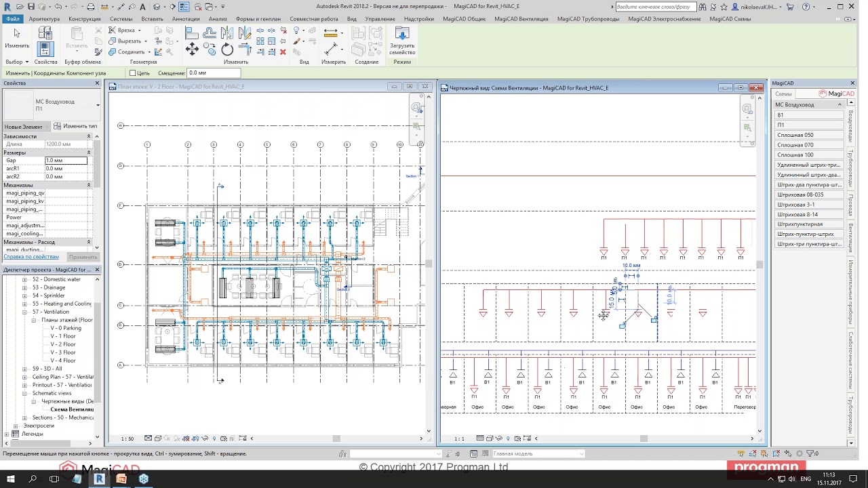This screenshot has height=488, width=868.
Task: Click the paint brush icon in the Вид panel
Action: (296, 41)
